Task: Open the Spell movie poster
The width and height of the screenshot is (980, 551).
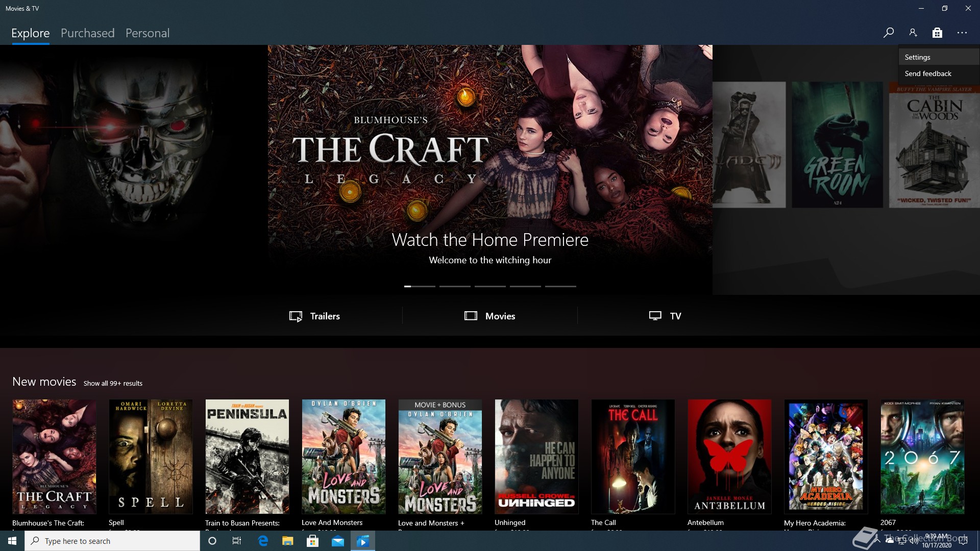Action: pyautogui.click(x=151, y=457)
